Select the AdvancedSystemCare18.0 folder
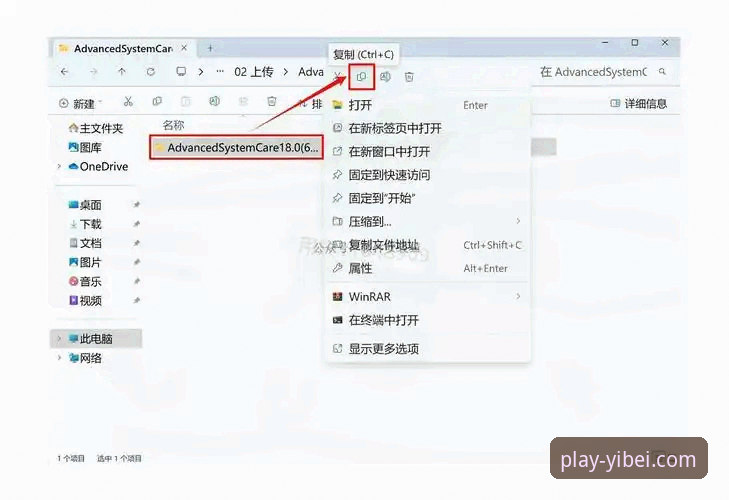The width and height of the screenshot is (729, 500). 237,147
